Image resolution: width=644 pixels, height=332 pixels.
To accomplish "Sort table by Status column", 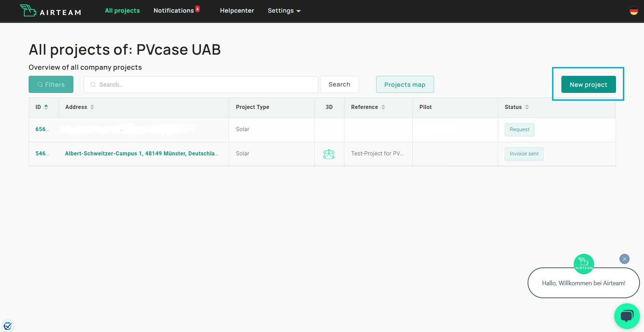I will pyautogui.click(x=527, y=107).
